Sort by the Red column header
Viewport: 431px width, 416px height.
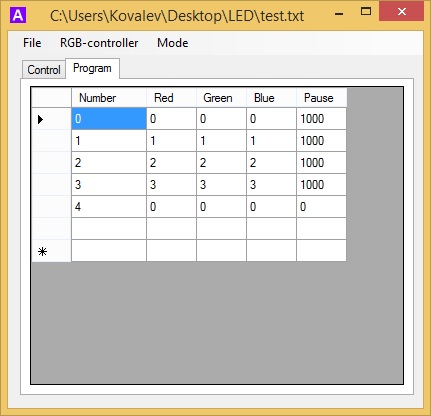[x=171, y=98]
